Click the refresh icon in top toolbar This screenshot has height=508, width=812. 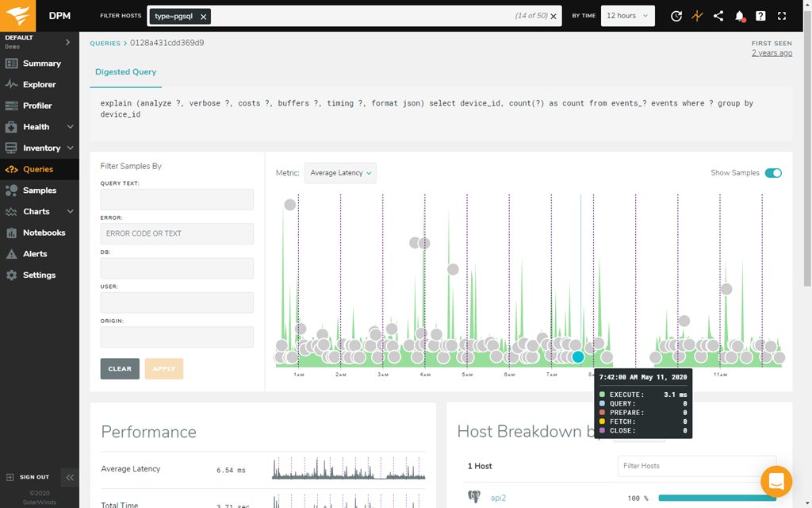676,16
